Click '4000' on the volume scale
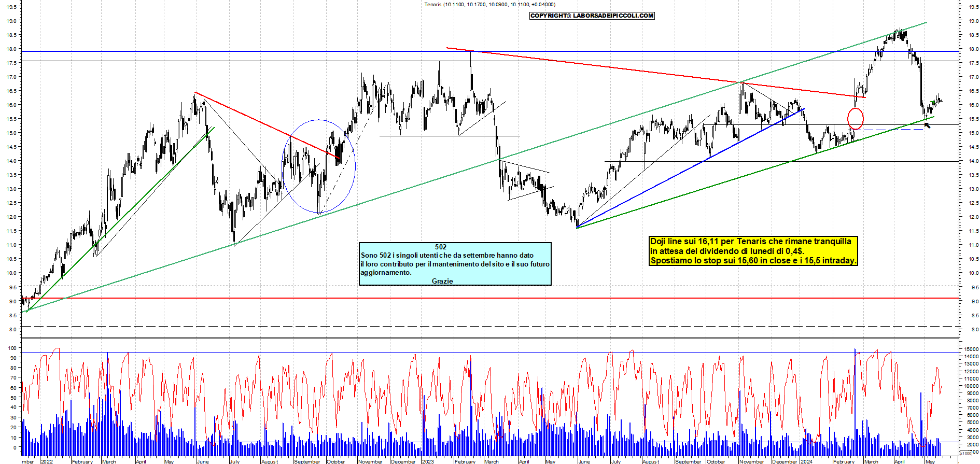Screen dimensions: 980x464 (x=972, y=430)
